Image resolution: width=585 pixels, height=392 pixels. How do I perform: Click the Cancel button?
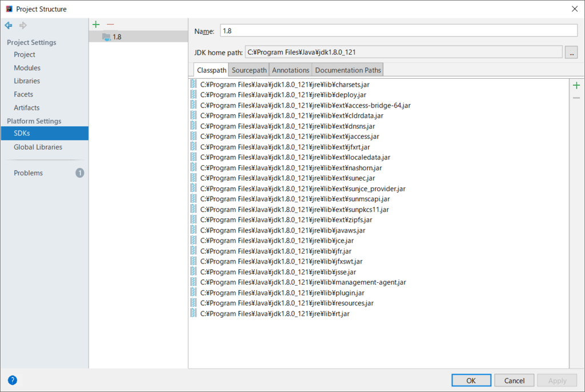(514, 381)
